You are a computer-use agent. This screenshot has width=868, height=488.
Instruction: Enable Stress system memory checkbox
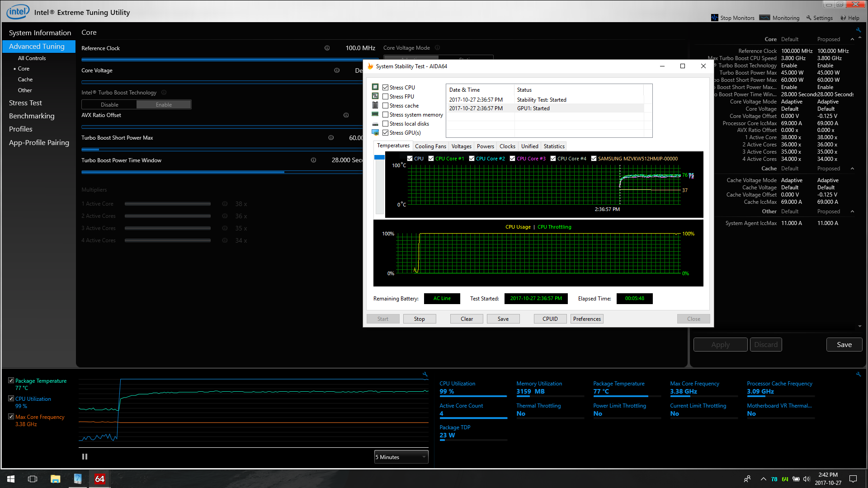(x=385, y=115)
